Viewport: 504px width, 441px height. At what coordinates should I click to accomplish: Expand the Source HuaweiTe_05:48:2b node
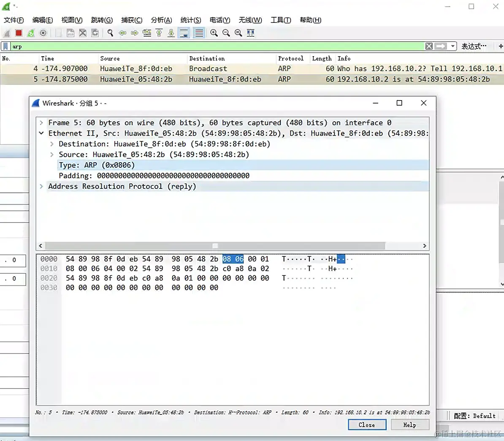click(x=52, y=155)
